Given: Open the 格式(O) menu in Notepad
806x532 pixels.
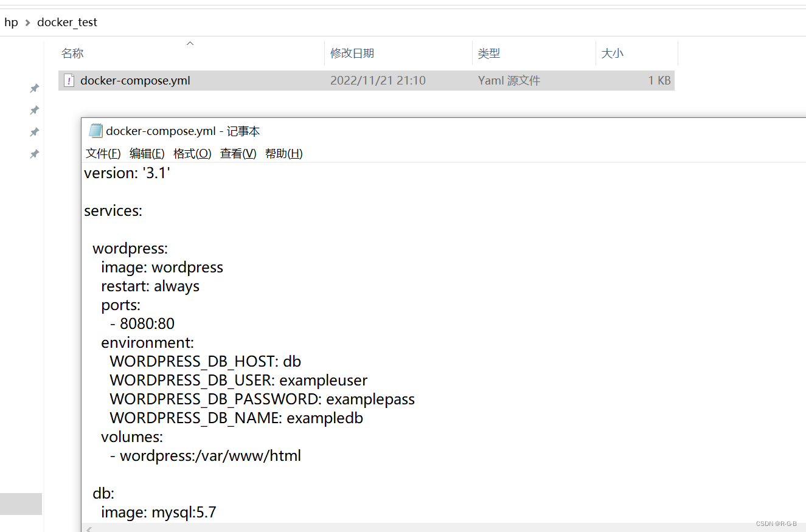Looking at the screenshot, I should click(x=192, y=154).
